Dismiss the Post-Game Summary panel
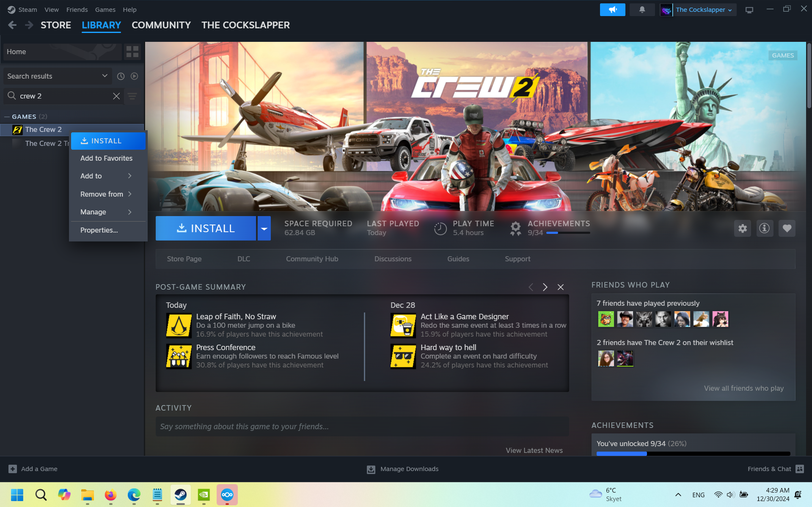This screenshot has height=507, width=812. click(x=561, y=287)
